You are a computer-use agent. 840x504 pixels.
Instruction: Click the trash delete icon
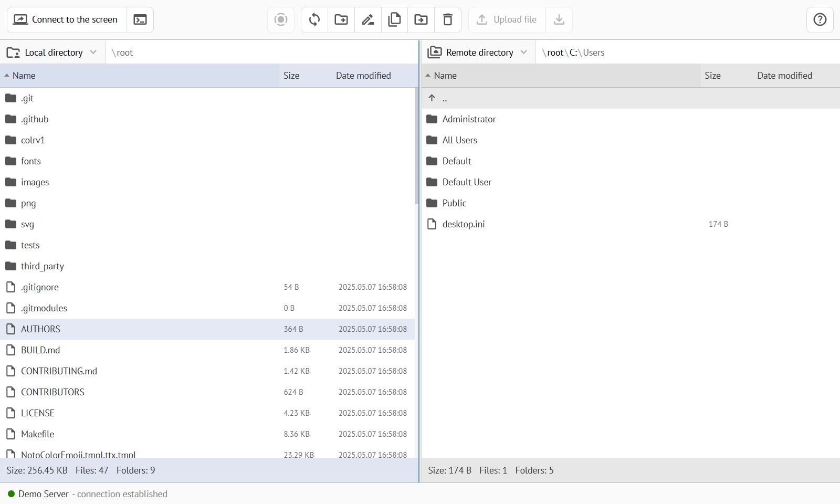448,20
